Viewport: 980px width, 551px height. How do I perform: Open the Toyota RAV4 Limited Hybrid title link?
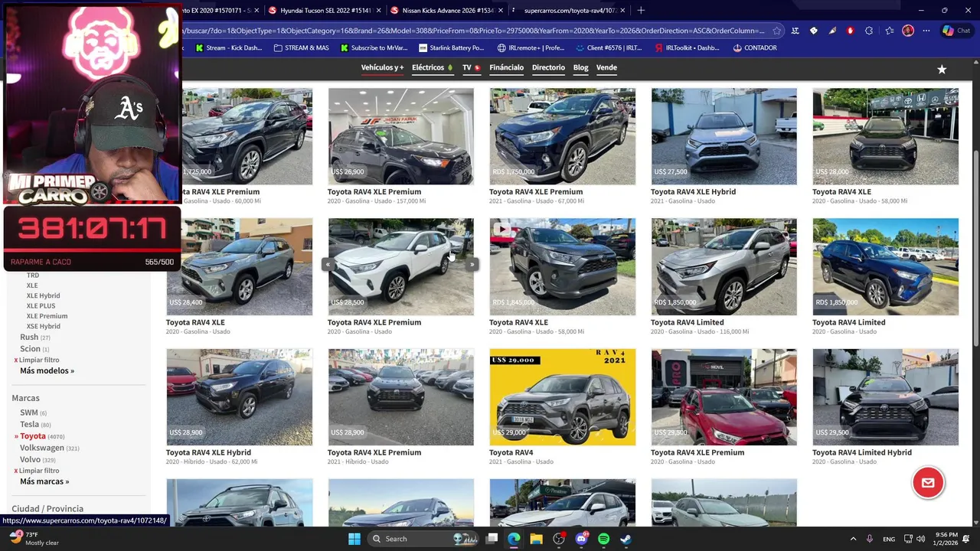point(861,452)
